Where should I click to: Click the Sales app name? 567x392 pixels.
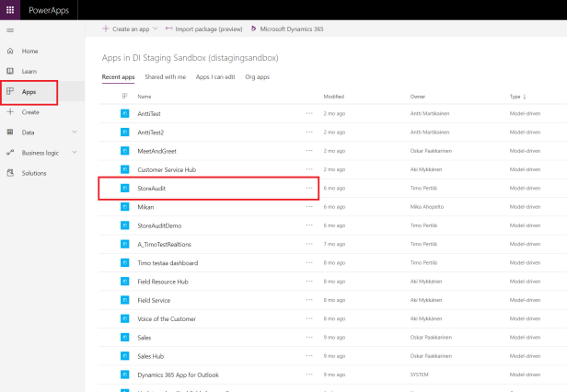145,338
